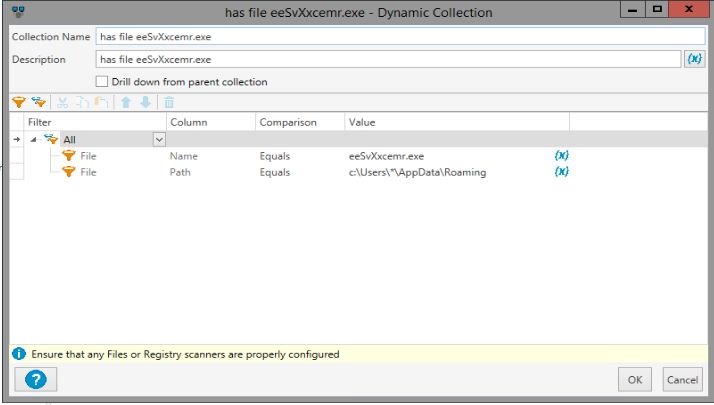Screen dimensions: 714x405
Task: Click the variable icon for the AppData\Roaming path value
Action: [562, 172]
